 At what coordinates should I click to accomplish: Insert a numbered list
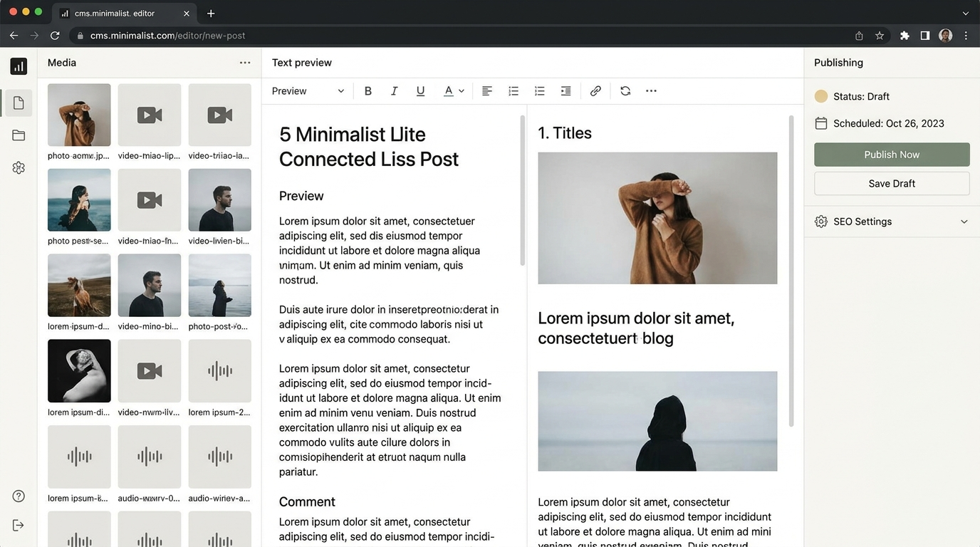[540, 91]
